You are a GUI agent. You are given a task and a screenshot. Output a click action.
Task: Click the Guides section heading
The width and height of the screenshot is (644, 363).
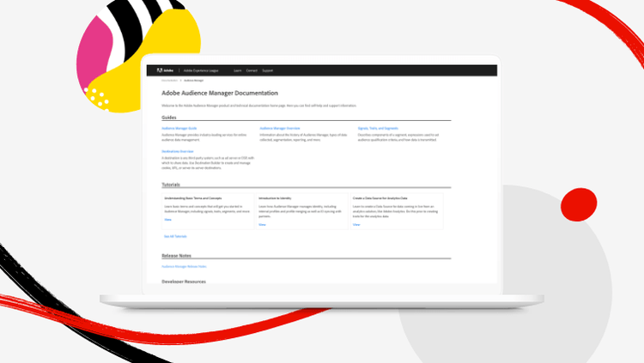169,118
